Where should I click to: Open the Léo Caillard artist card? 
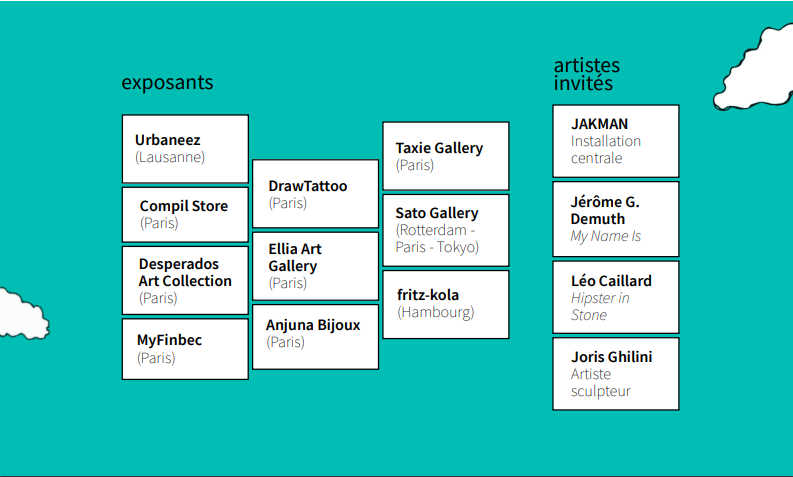[x=615, y=297]
